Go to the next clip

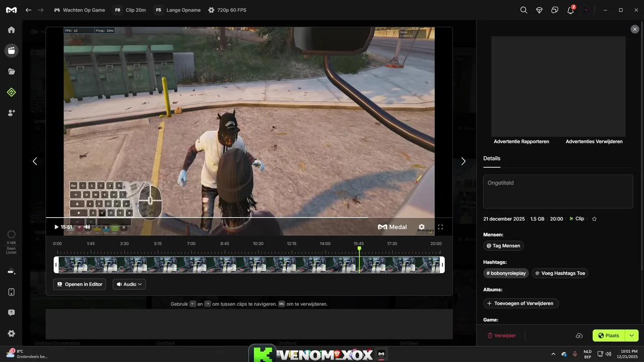[x=463, y=161]
